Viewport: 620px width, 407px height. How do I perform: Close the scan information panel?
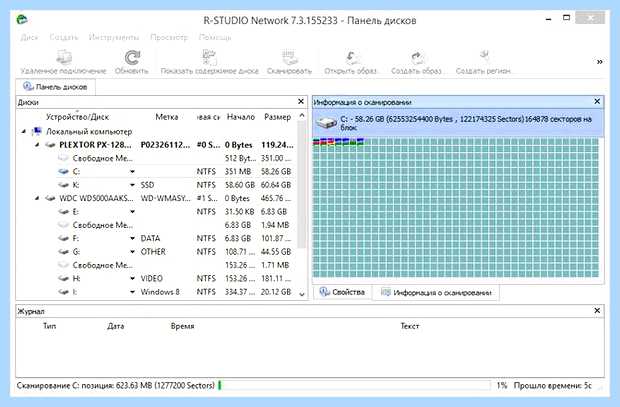tap(597, 102)
